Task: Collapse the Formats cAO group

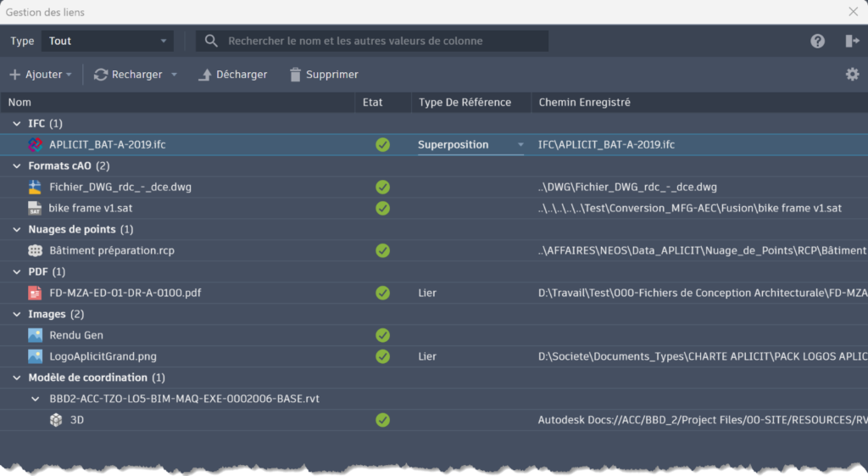Action: 17,165
